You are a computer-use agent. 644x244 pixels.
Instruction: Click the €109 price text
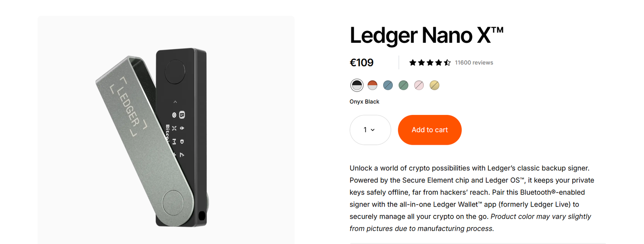[361, 63]
